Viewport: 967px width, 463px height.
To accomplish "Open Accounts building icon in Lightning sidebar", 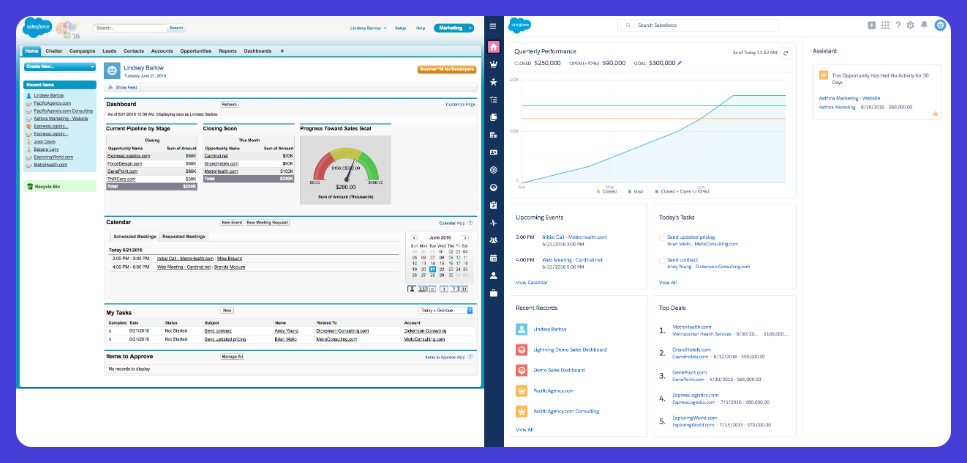I will (493, 134).
